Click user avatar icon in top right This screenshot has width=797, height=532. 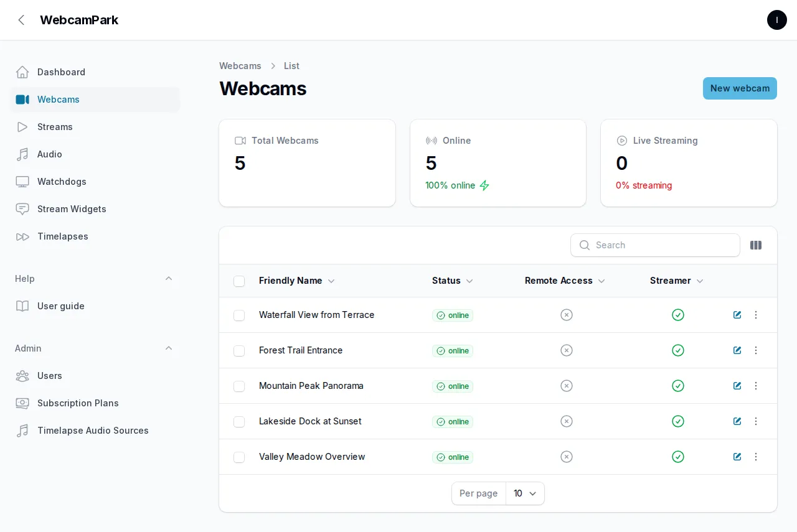(777, 20)
